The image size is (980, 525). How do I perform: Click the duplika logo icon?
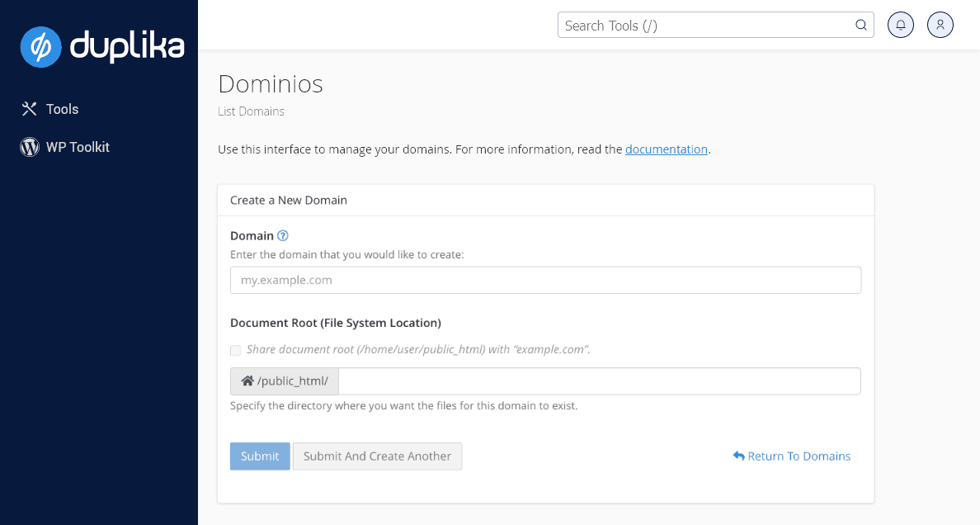(x=40, y=46)
